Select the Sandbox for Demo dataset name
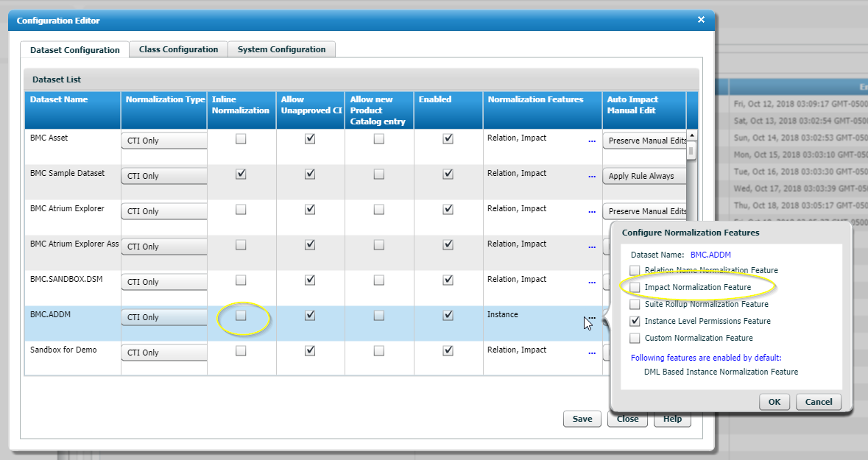Viewport: 868px width, 460px height. coord(63,350)
